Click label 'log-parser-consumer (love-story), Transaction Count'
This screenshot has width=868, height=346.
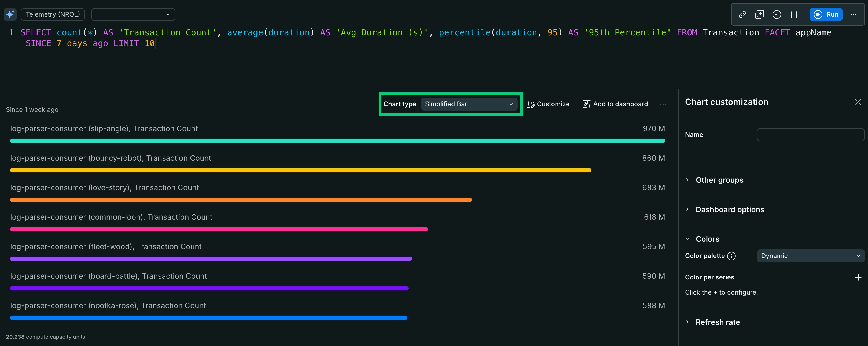(x=104, y=188)
